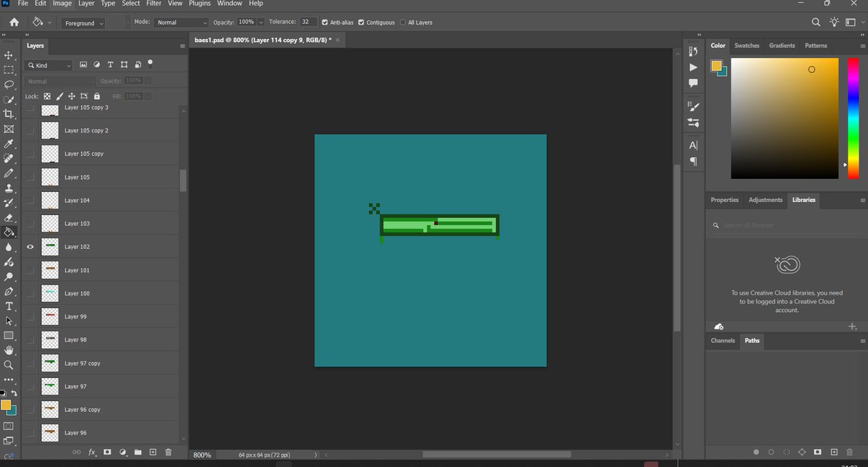Show Layer 104 via visibility box
The height and width of the screenshot is (467, 868).
(30, 201)
